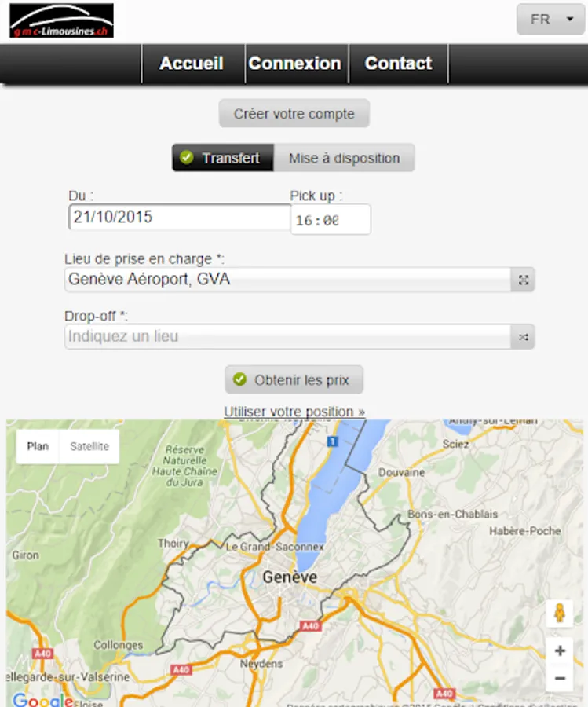Image resolution: width=588 pixels, height=707 pixels.
Task: Go to the Accueil menu item
Action: (x=192, y=64)
